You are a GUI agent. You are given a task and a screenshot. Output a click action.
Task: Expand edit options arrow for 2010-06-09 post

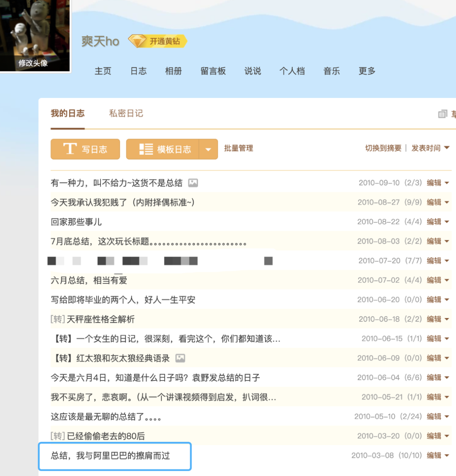[447, 358]
